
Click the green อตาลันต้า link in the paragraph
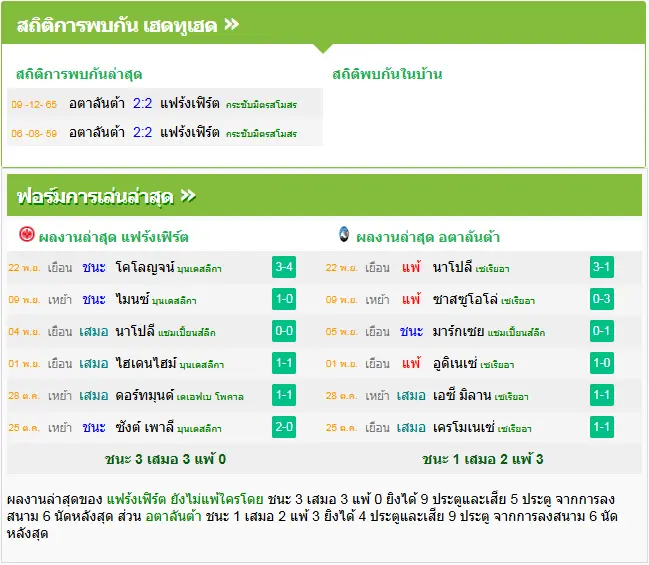click(x=173, y=516)
